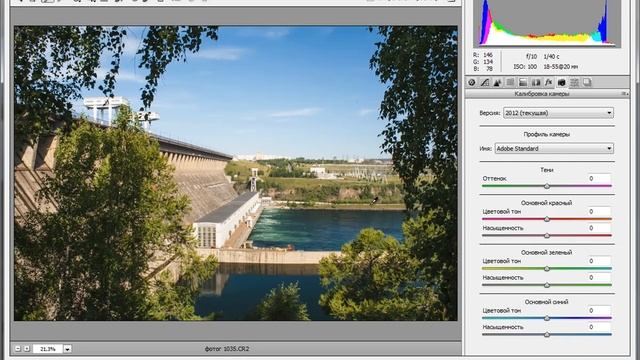Click the Основной синий Цветовой тон slider
The height and width of the screenshot is (360, 640).
[547, 318]
